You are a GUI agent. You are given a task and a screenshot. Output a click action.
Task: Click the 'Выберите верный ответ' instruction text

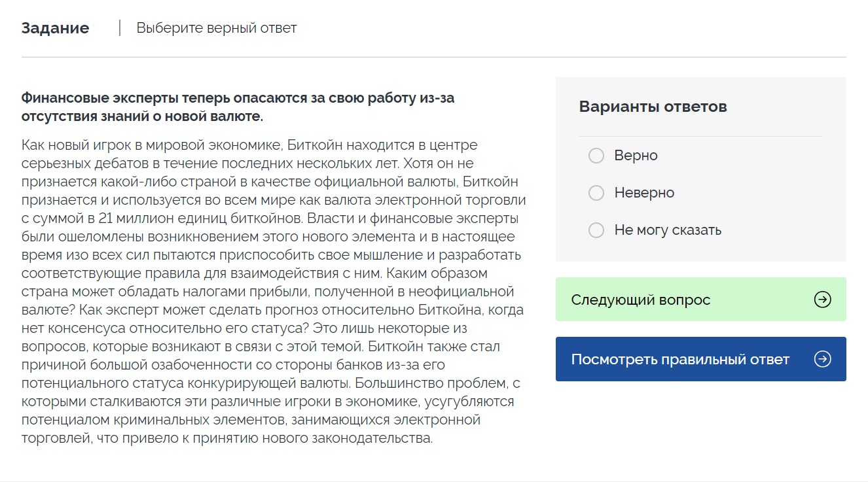click(216, 28)
